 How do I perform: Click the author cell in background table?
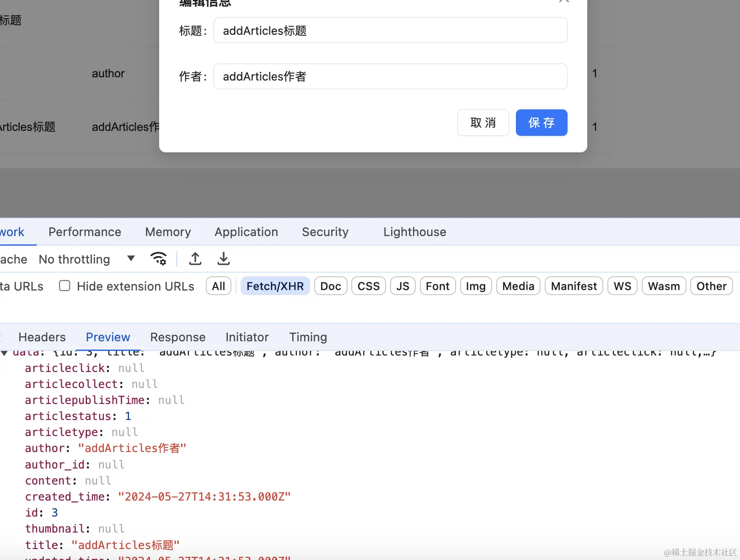click(108, 74)
